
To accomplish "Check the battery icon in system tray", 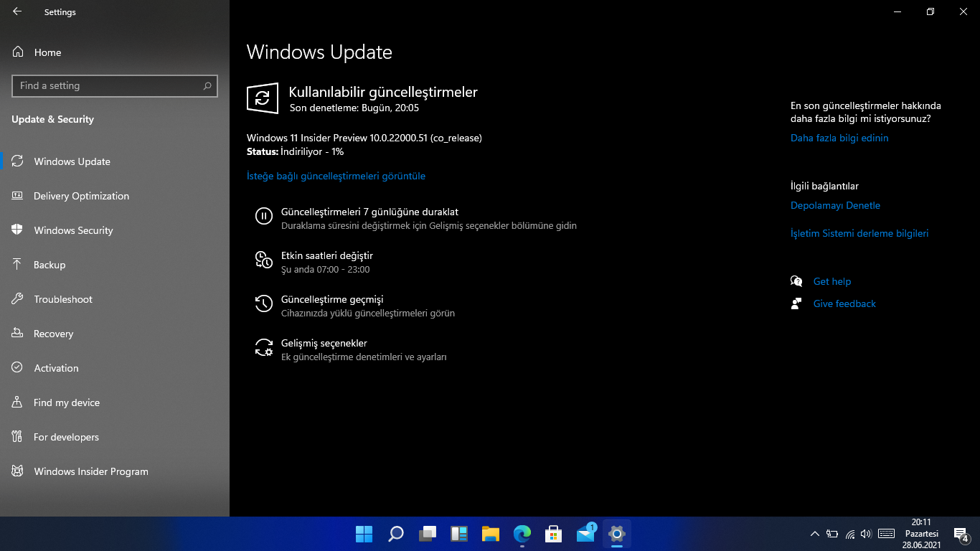I will pyautogui.click(x=832, y=534).
